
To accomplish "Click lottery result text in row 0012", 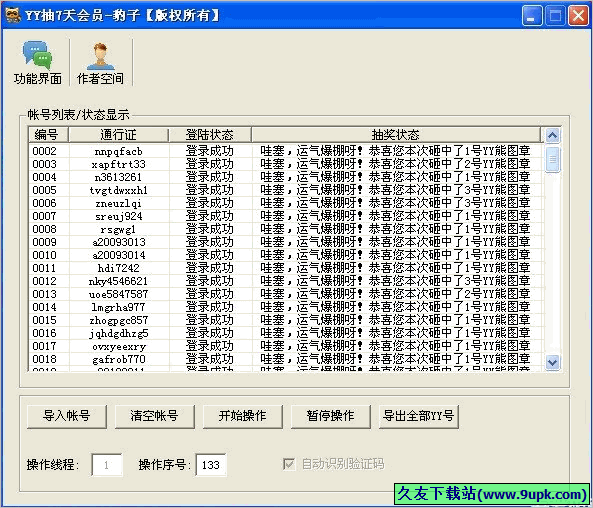I will 395,281.
